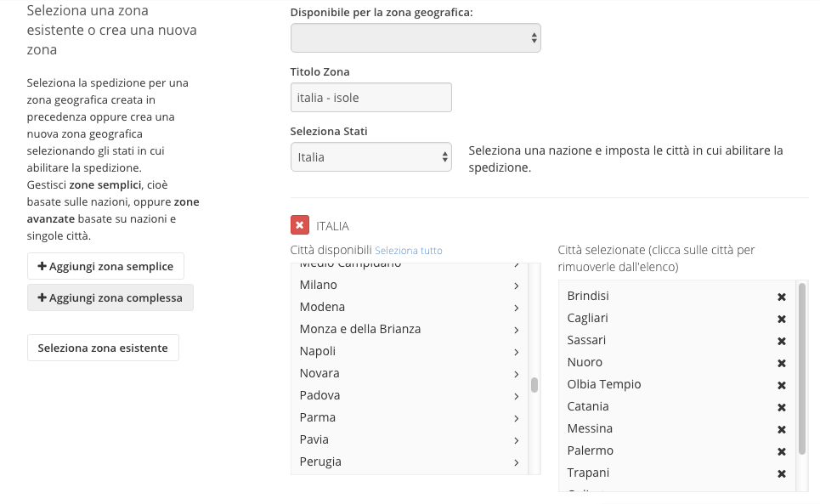Click Aggiungi zona semplice button

click(105, 266)
